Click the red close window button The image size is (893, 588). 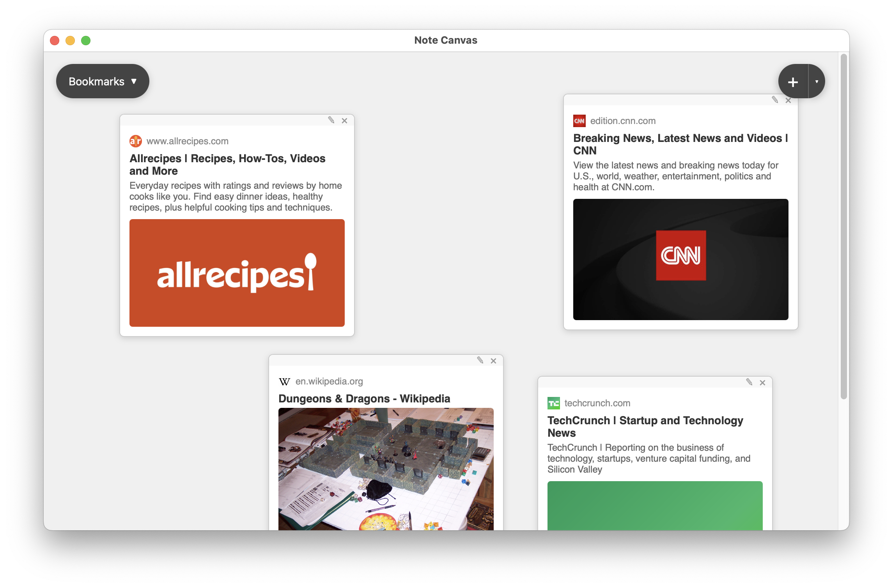(x=55, y=41)
